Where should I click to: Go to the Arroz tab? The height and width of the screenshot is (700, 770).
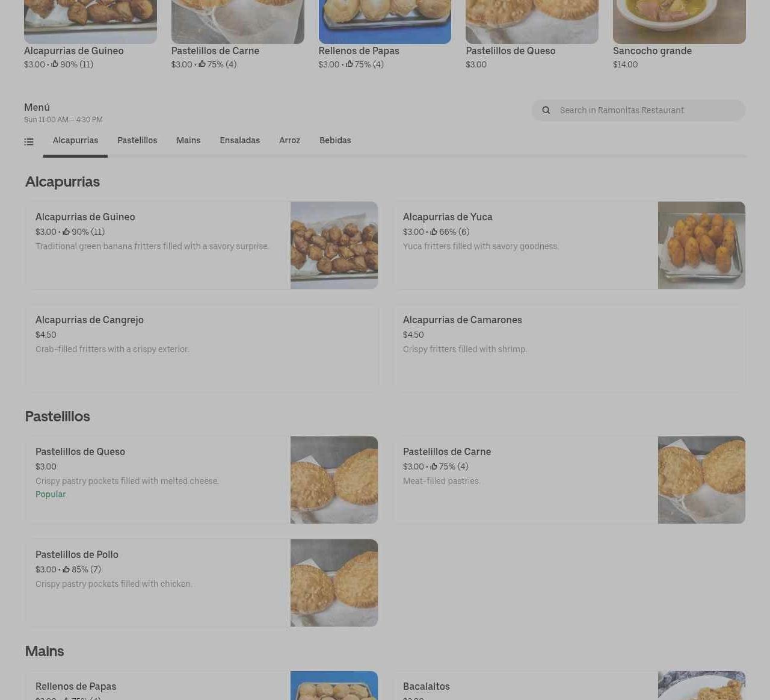point(289,140)
